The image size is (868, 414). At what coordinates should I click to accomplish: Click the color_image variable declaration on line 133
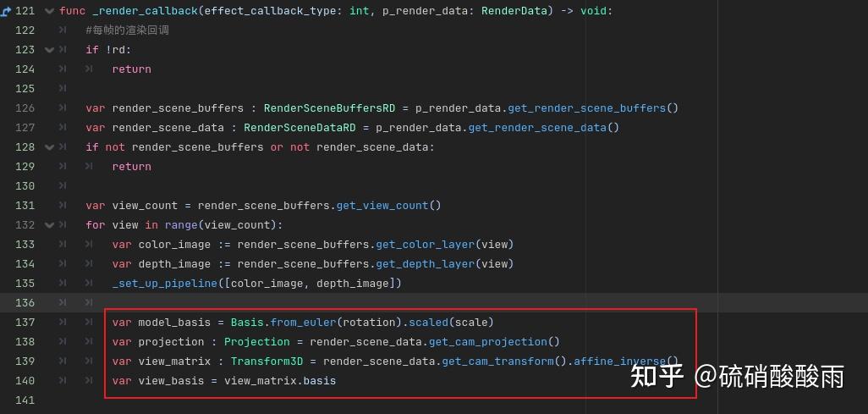[x=174, y=245]
